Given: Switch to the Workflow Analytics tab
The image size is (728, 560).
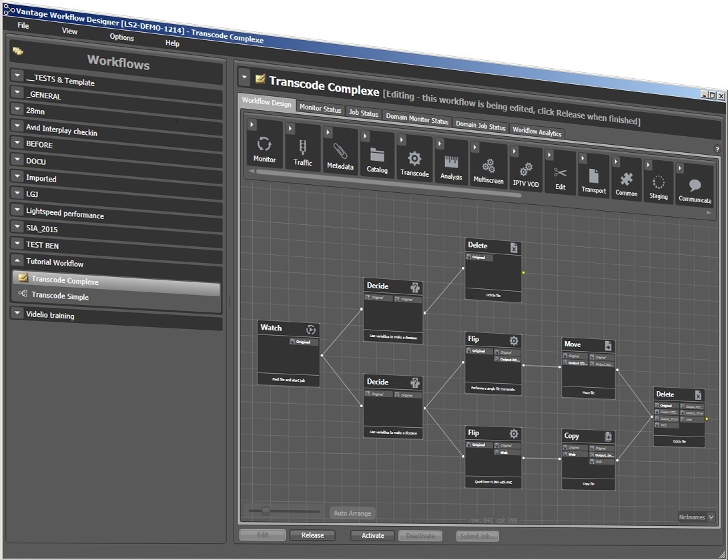Looking at the screenshot, I should pos(537,131).
